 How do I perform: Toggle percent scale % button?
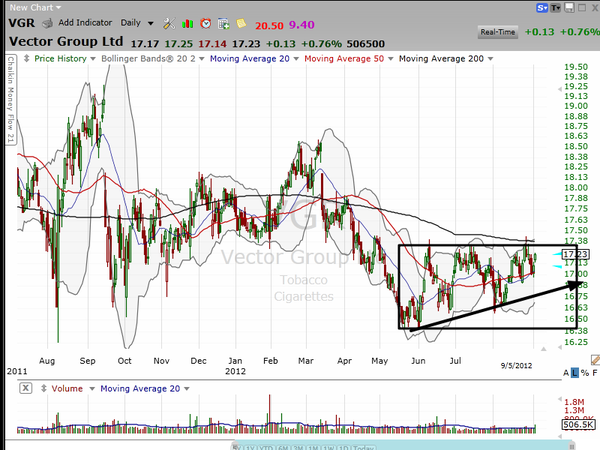(585, 373)
